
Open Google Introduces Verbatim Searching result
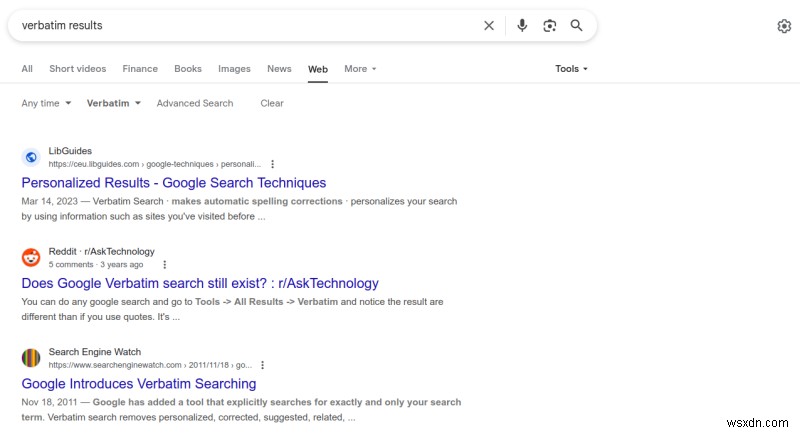coord(139,384)
